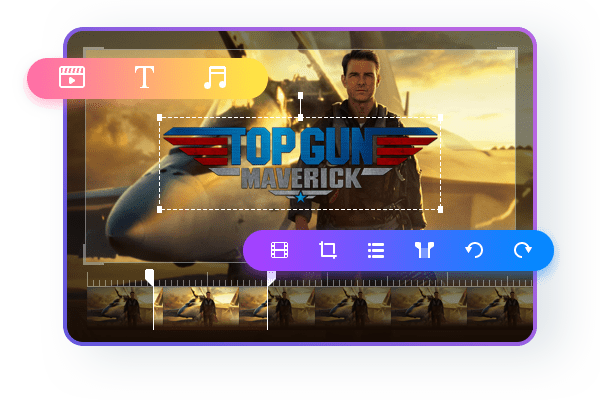The height and width of the screenshot is (400, 600).
Task: Click the rotation handle above title box
Action: pos(300,95)
